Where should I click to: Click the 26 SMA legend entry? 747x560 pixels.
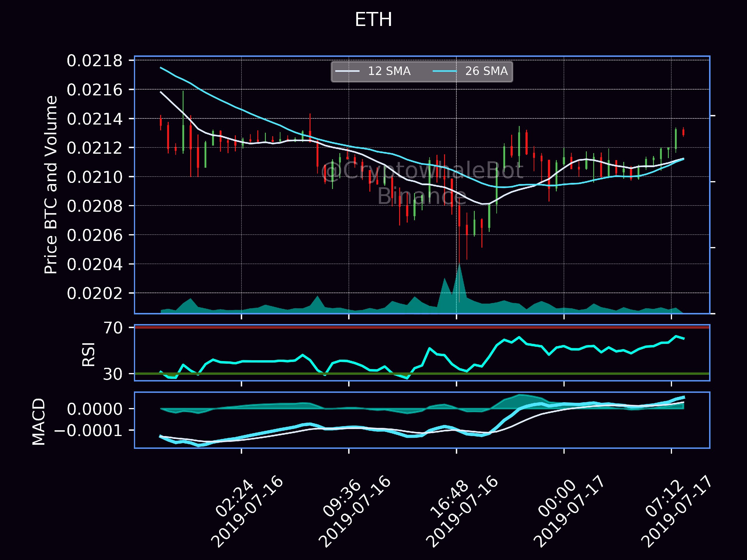470,71
